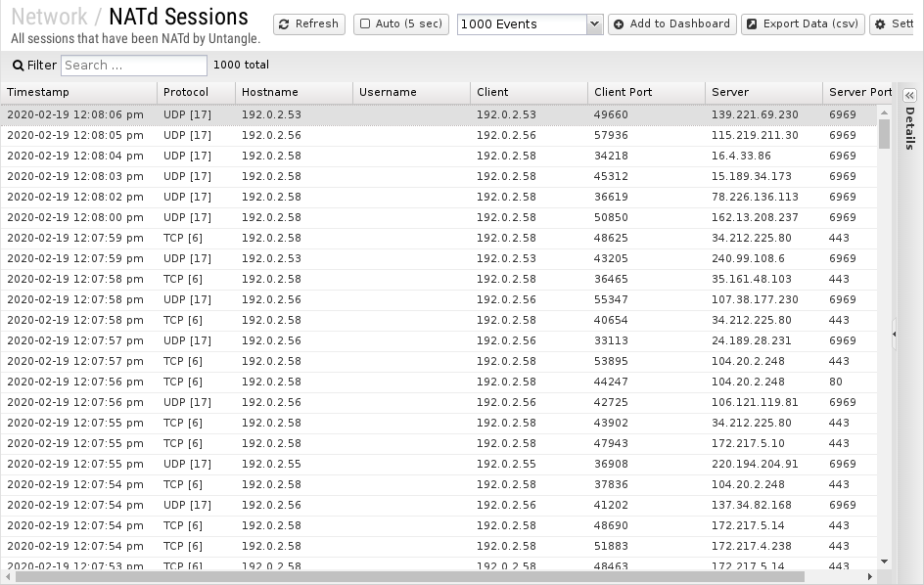Viewport: 924px width, 585px height.
Task: Sort by Timestamp column header
Action: pyautogui.click(x=78, y=92)
